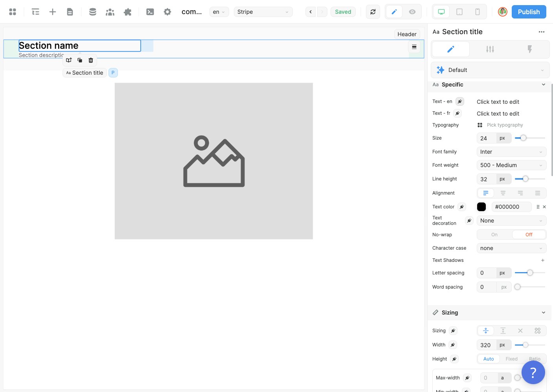Viewport: 553px width, 392px height.
Task: Set Height to Fixed
Action: [x=511, y=359]
